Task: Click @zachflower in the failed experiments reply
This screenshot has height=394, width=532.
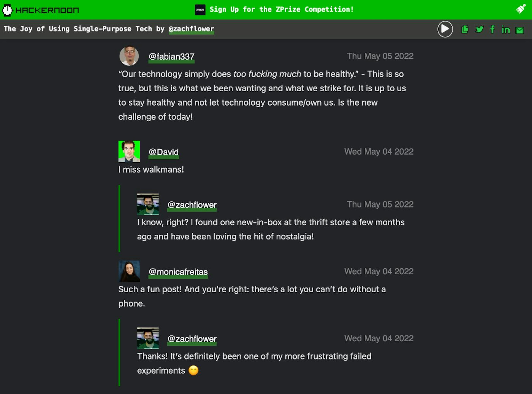Action: click(x=192, y=339)
